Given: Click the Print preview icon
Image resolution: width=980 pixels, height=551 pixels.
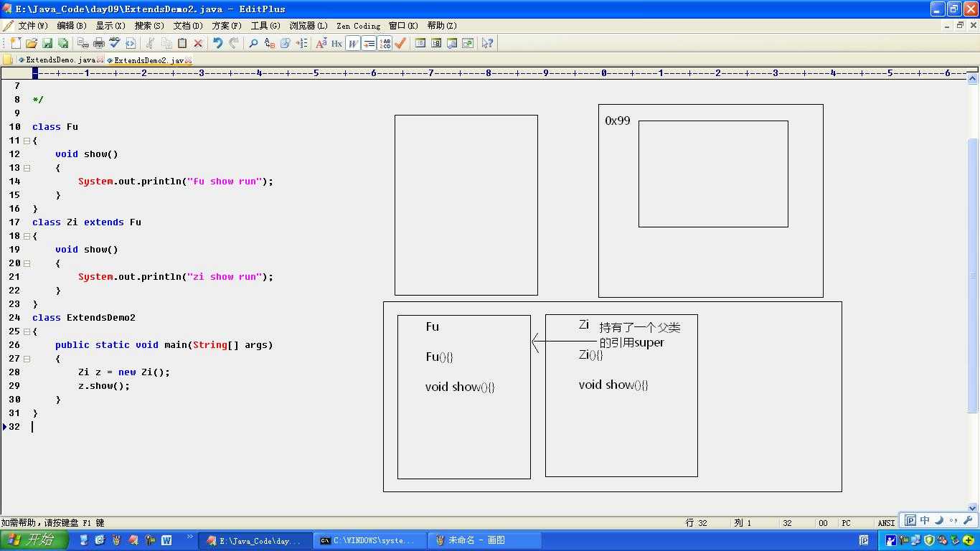Looking at the screenshot, I should pos(83,43).
